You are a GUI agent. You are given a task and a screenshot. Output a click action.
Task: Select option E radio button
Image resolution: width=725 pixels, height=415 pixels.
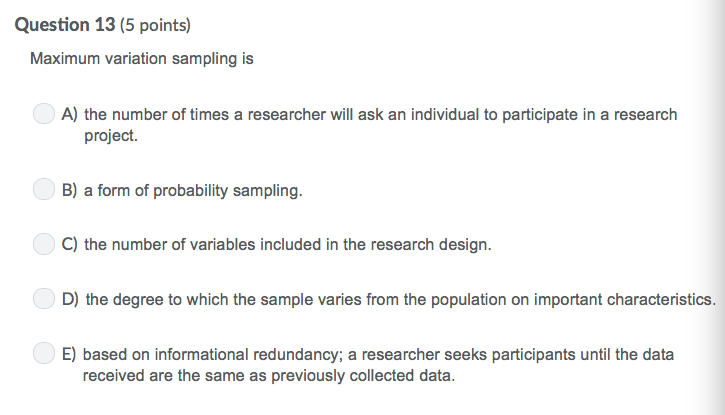coord(44,354)
